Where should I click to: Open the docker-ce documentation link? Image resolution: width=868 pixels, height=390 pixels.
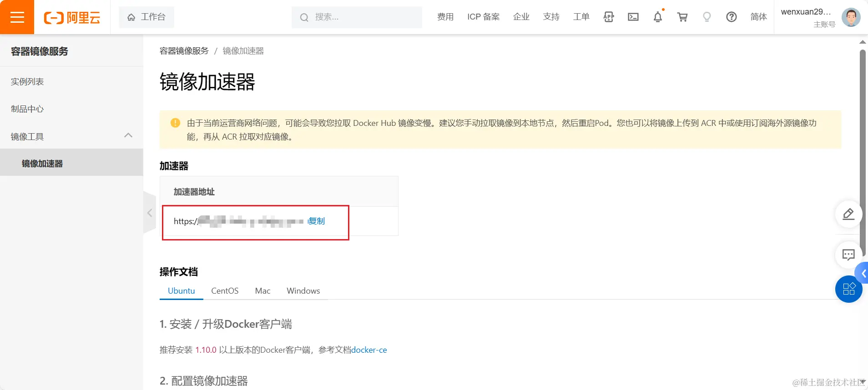point(369,350)
